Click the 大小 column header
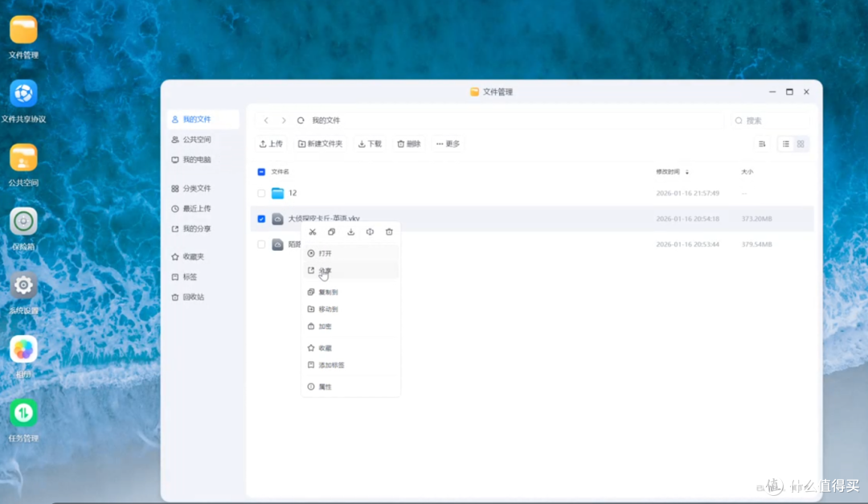Viewport: 868px width, 504px height. click(747, 172)
